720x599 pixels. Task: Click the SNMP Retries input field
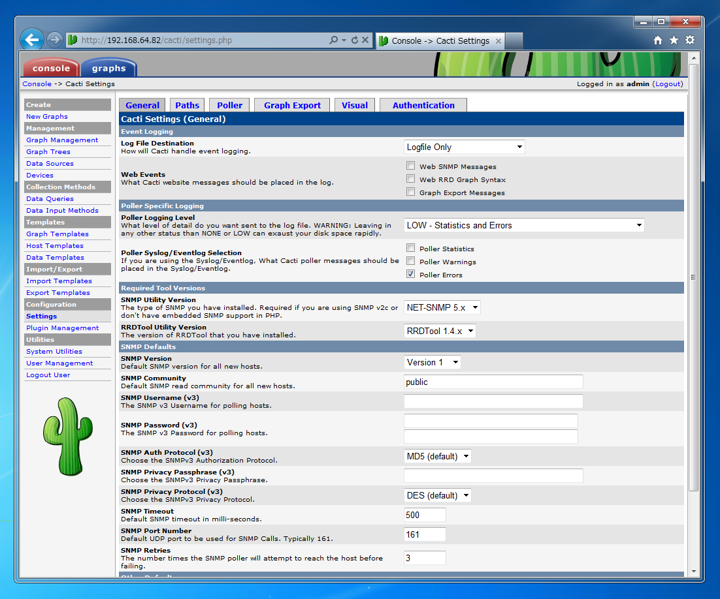coord(425,558)
